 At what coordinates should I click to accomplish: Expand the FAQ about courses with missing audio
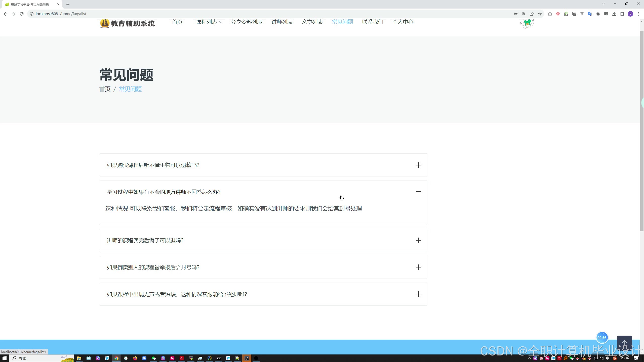tap(418, 294)
